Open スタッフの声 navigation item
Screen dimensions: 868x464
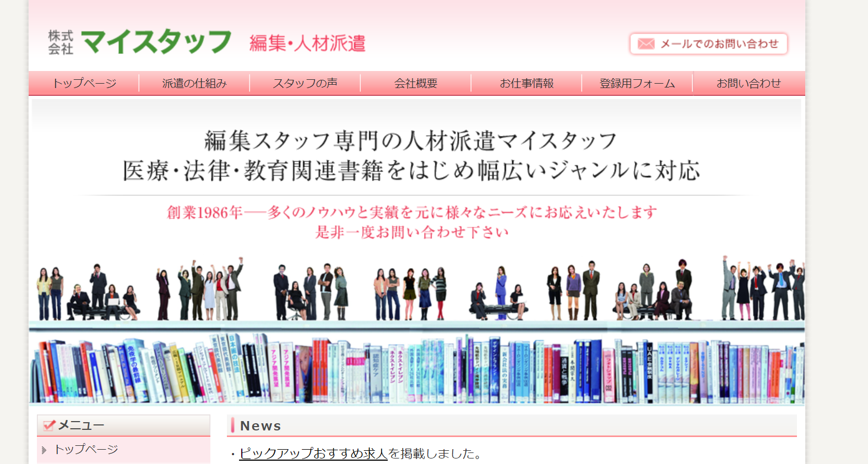click(x=305, y=83)
